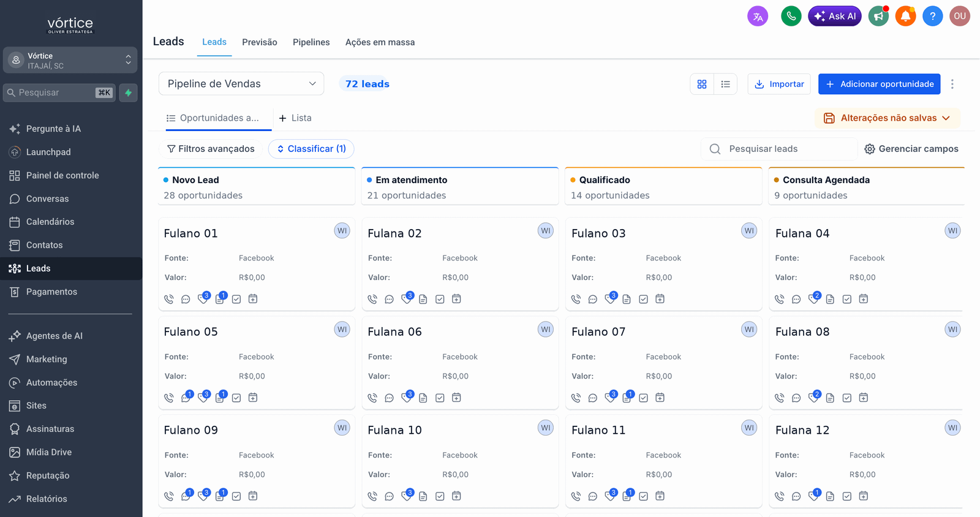
Task: Open the Classificar (1) sort options
Action: (311, 149)
